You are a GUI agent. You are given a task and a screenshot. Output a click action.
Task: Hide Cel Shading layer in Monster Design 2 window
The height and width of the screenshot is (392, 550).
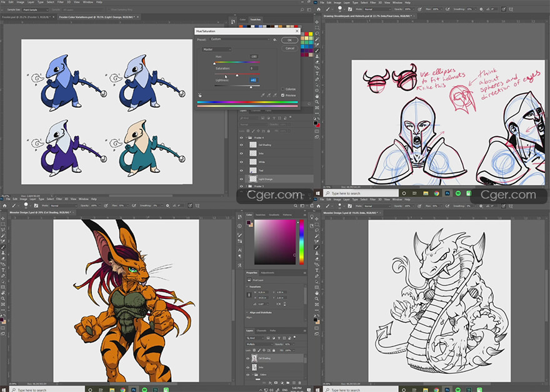(x=248, y=358)
